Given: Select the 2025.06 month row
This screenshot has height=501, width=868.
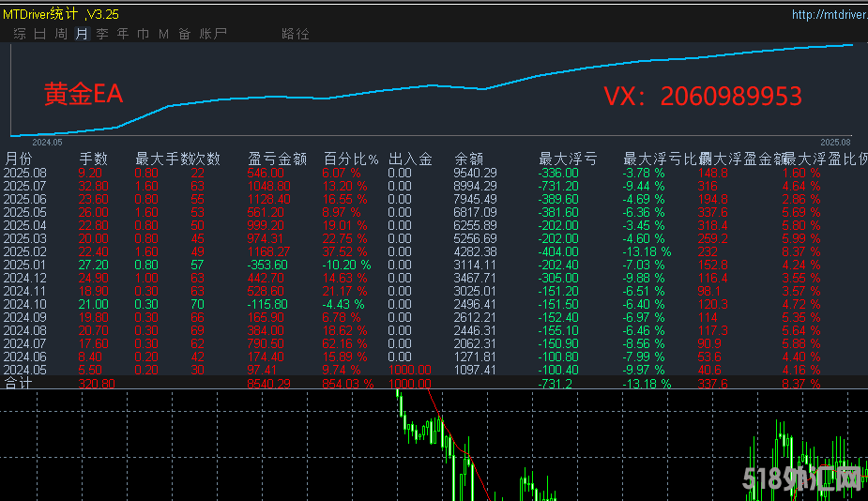Looking at the screenshot, I should coord(434,199).
